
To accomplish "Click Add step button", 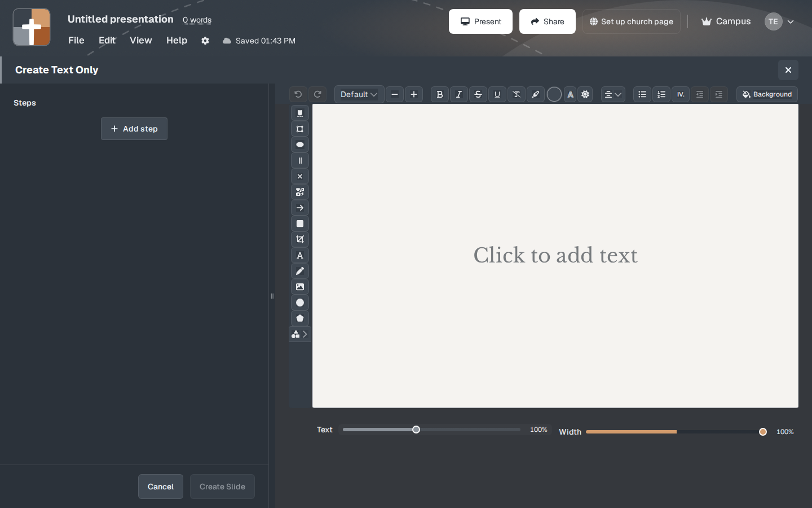I will coord(134,129).
